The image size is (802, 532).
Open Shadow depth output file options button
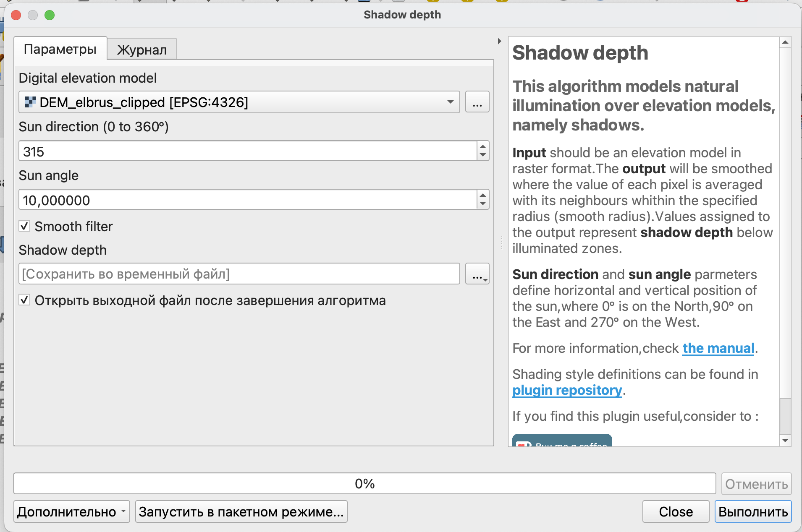477,274
